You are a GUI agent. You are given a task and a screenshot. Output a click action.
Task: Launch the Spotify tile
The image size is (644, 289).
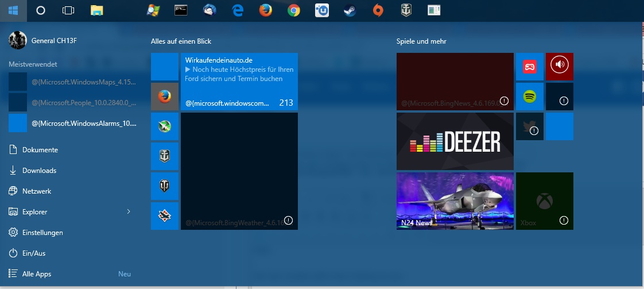pos(530,97)
